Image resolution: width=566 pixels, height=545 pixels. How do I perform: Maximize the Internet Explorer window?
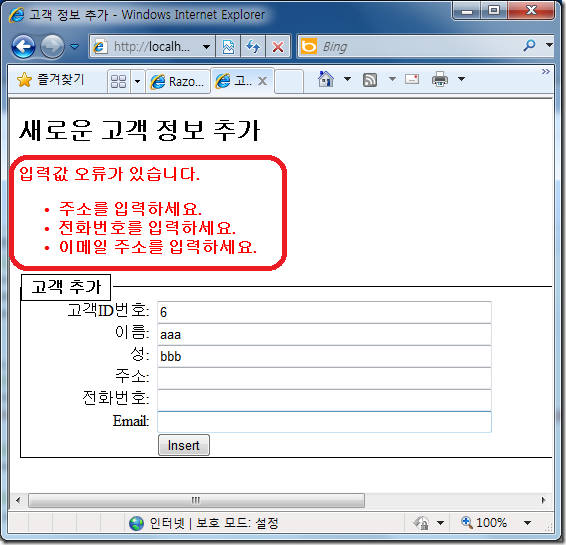pos(494,11)
